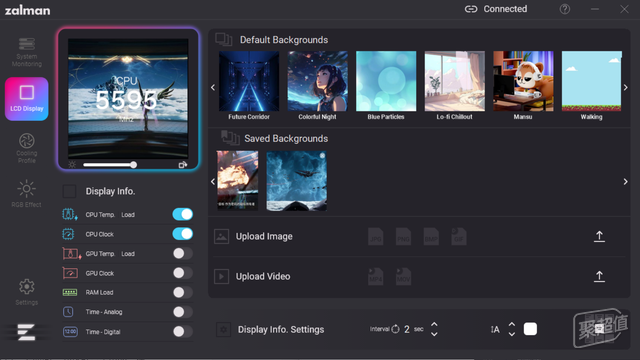Click the GPU Clock gauge icon
Viewport: 640px width, 360px height.
pyautogui.click(x=70, y=273)
